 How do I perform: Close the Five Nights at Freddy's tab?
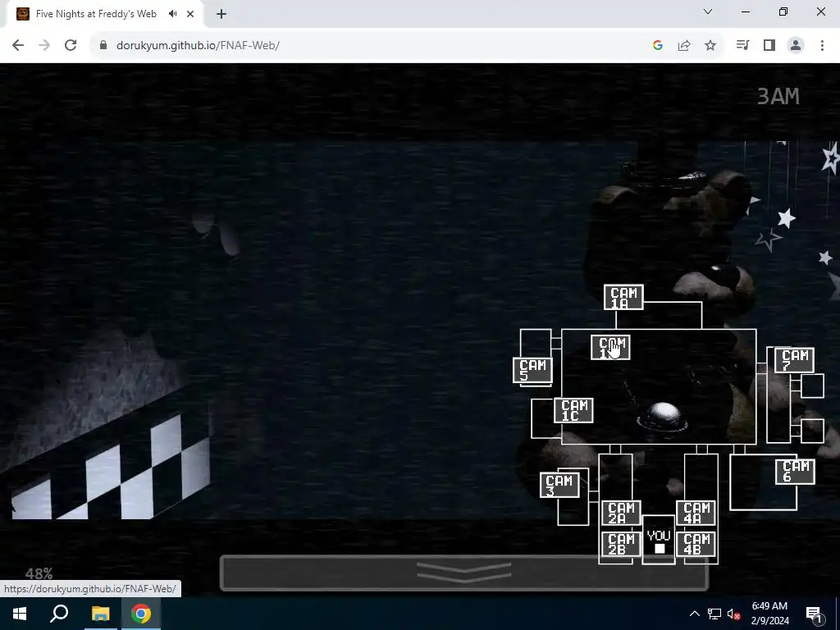[190, 14]
